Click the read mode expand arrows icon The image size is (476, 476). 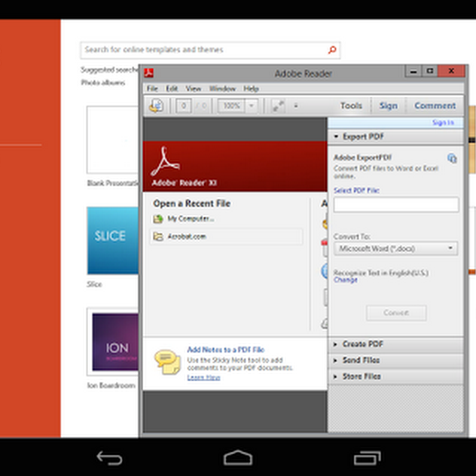coord(278,106)
